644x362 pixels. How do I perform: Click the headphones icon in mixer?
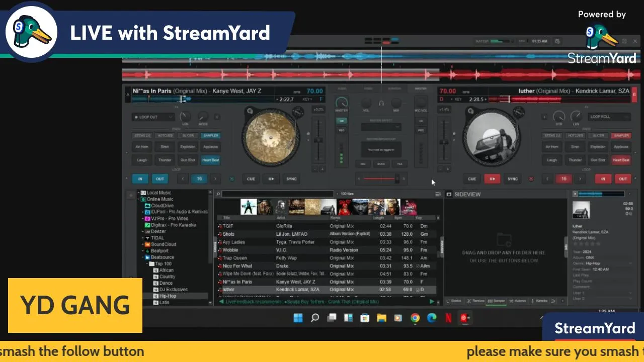click(x=381, y=103)
